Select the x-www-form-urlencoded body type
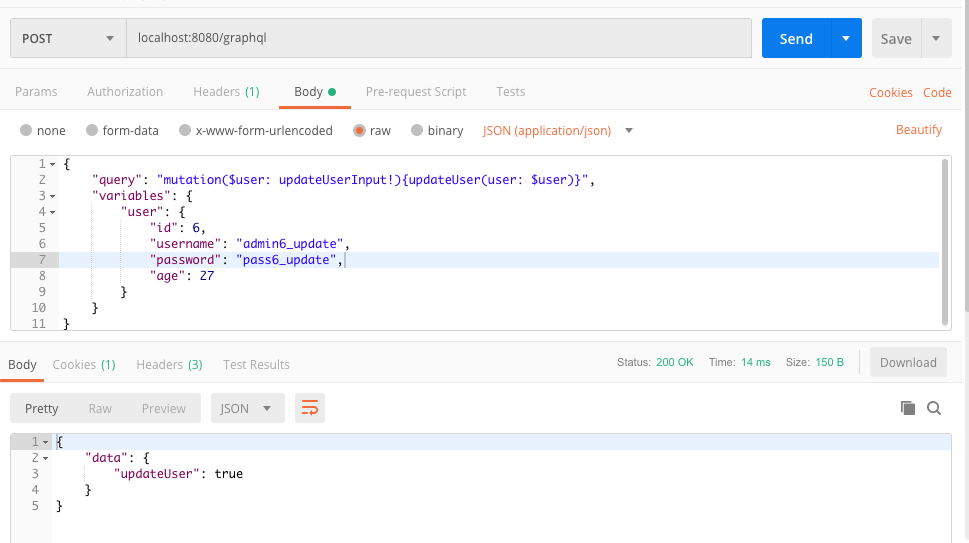Viewport: 969px width, 543px height. tap(256, 130)
